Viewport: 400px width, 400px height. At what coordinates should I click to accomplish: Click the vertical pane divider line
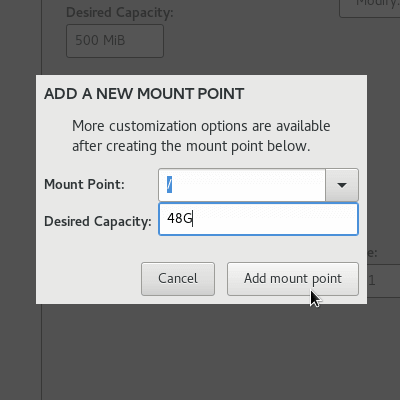point(42,350)
